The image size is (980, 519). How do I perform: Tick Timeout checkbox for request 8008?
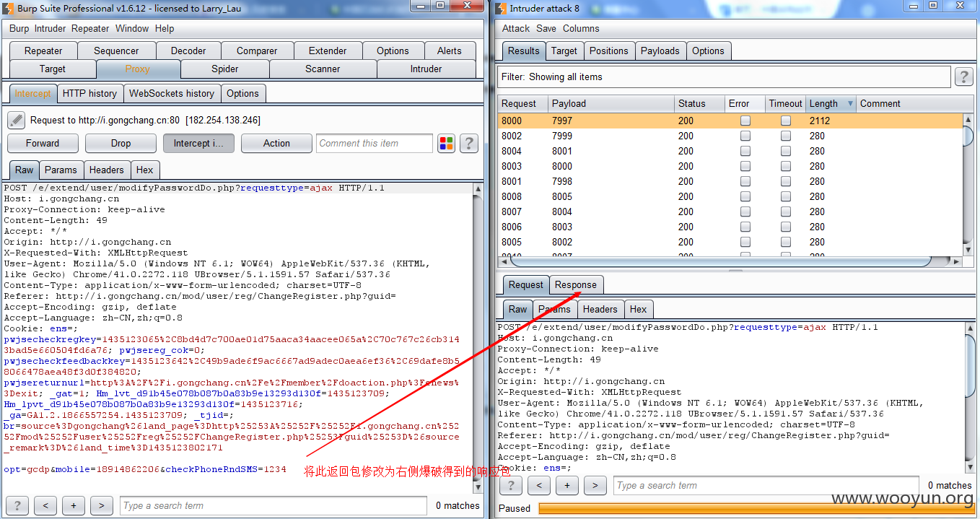(785, 197)
